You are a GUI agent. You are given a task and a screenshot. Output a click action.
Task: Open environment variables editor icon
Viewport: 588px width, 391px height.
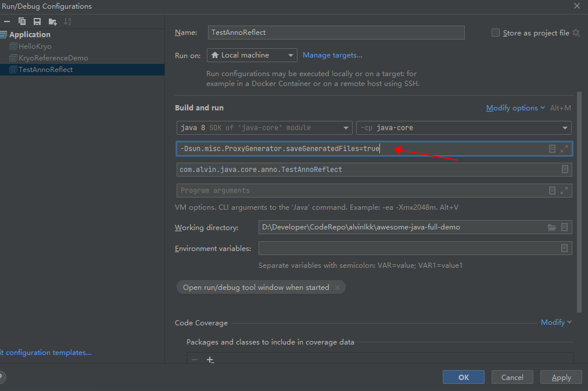564,248
